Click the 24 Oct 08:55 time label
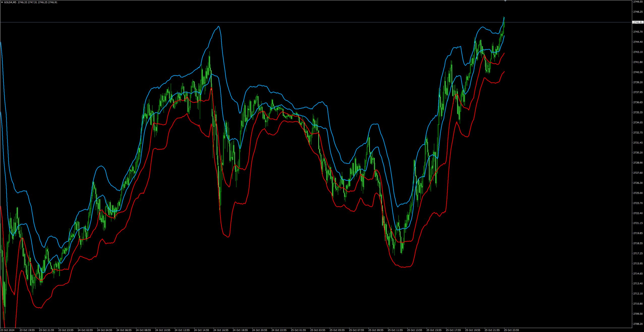644x332 pixels. pyautogui.click(x=143, y=330)
